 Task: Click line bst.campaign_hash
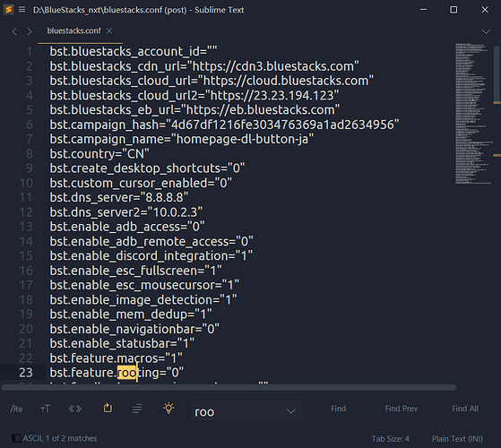pyautogui.click(x=224, y=125)
